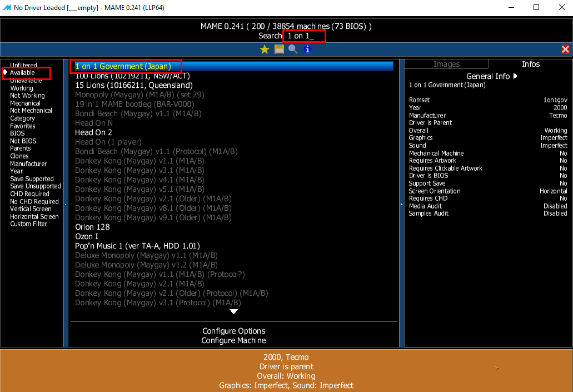Screen dimensions: 573x392
Task: Select the Unavailable filter
Action: pyautogui.click(x=26, y=81)
